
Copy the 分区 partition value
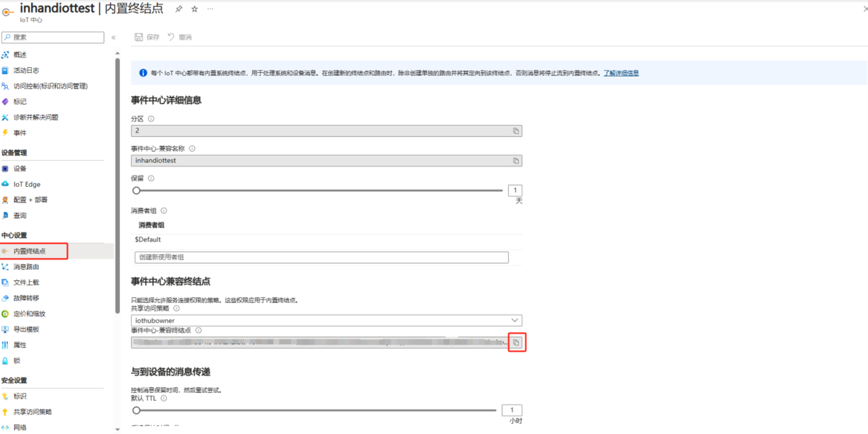[x=516, y=131]
